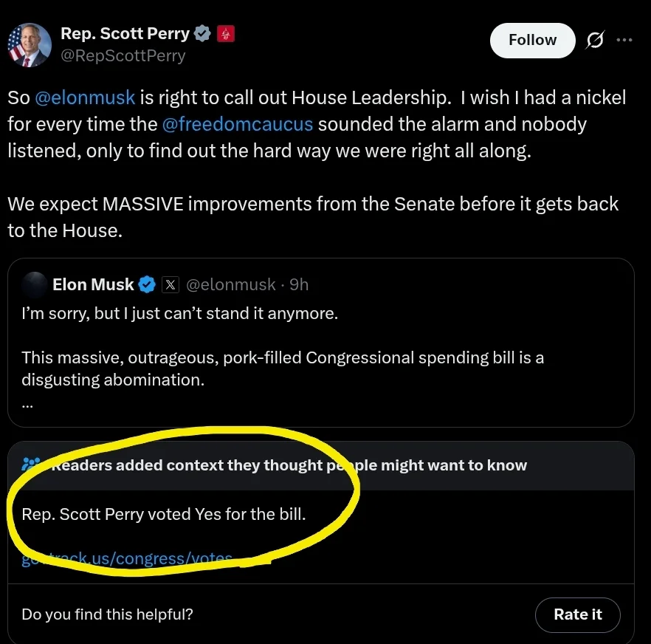Expand the quoted post's truncated text ellipsis

point(27,403)
